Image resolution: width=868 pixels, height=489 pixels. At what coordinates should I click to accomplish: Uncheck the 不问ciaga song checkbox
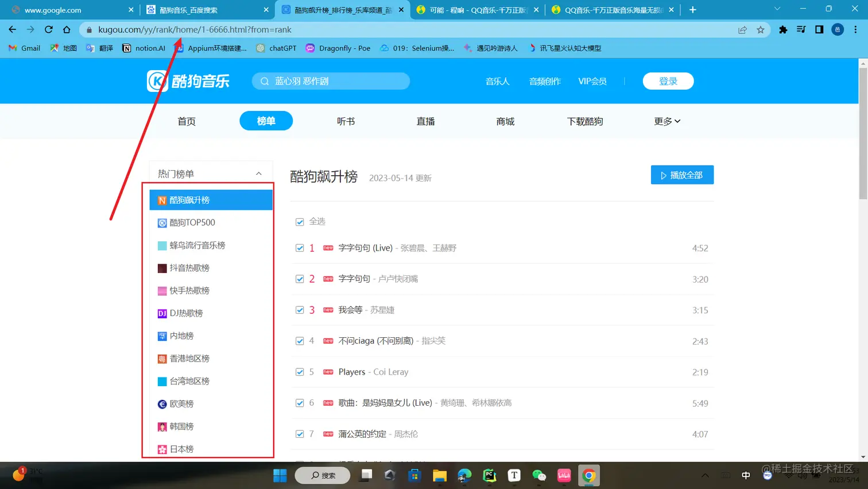click(300, 341)
